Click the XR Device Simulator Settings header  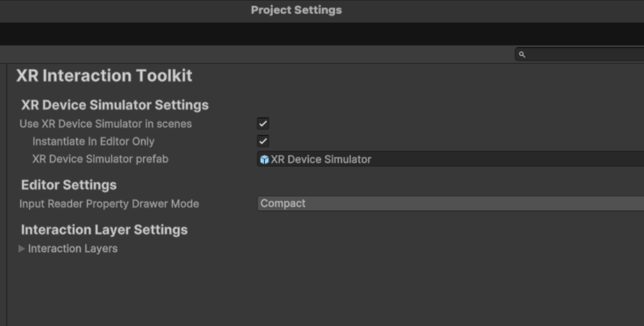coord(115,105)
